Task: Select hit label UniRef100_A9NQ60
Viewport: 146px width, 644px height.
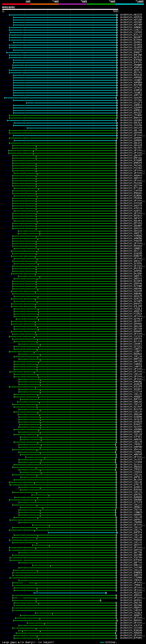Action: 131,27
